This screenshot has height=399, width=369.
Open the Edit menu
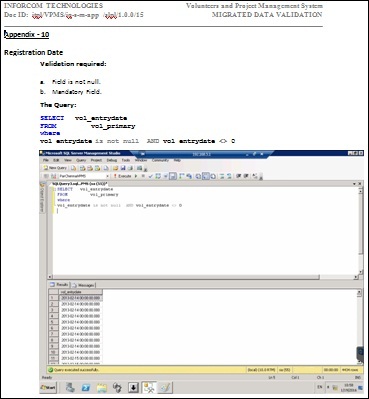click(x=56, y=160)
